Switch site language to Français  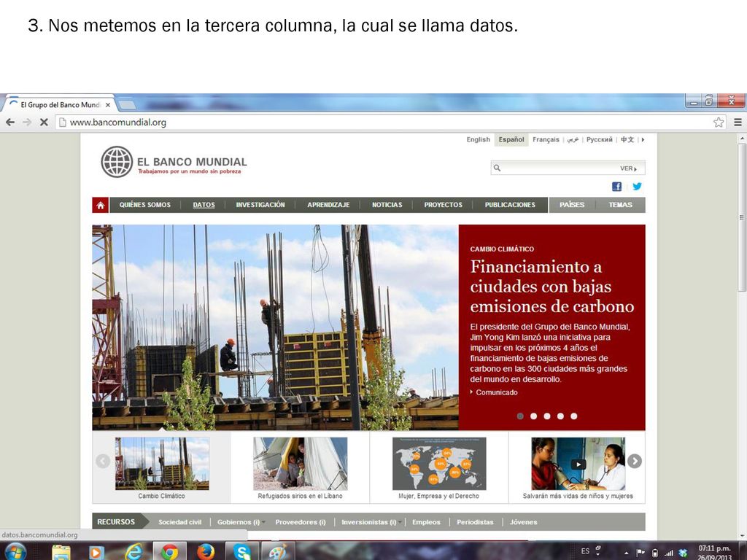click(x=546, y=139)
